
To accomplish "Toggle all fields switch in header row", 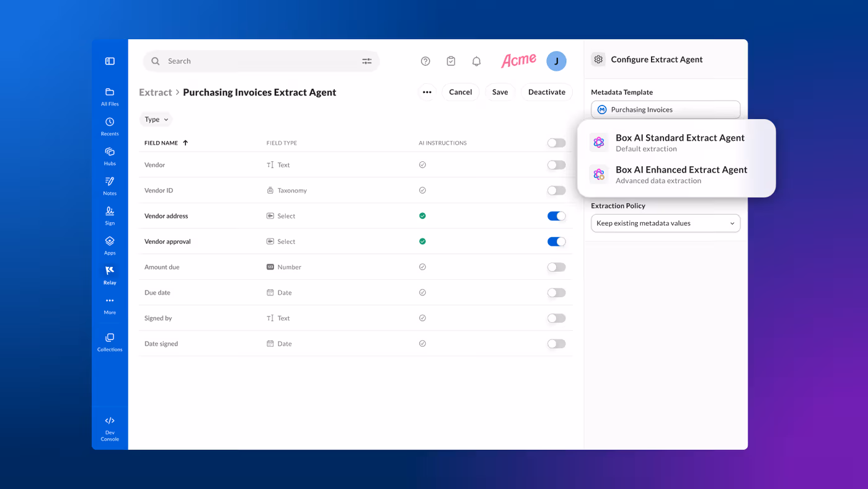I will [556, 143].
